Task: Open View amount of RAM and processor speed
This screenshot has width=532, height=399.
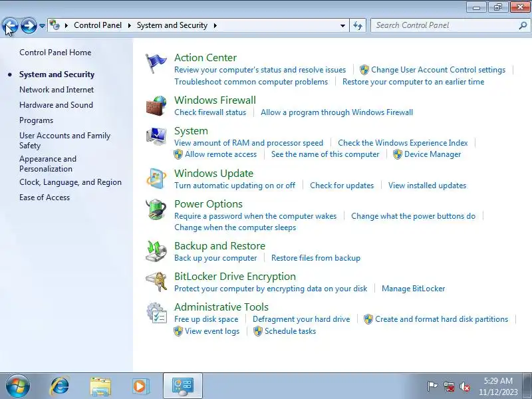Action: point(249,143)
